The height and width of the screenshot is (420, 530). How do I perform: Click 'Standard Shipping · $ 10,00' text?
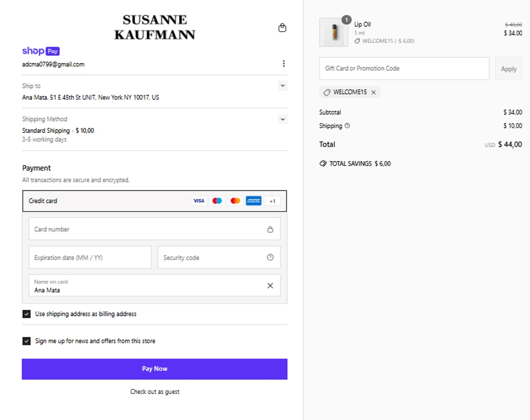pos(58,130)
